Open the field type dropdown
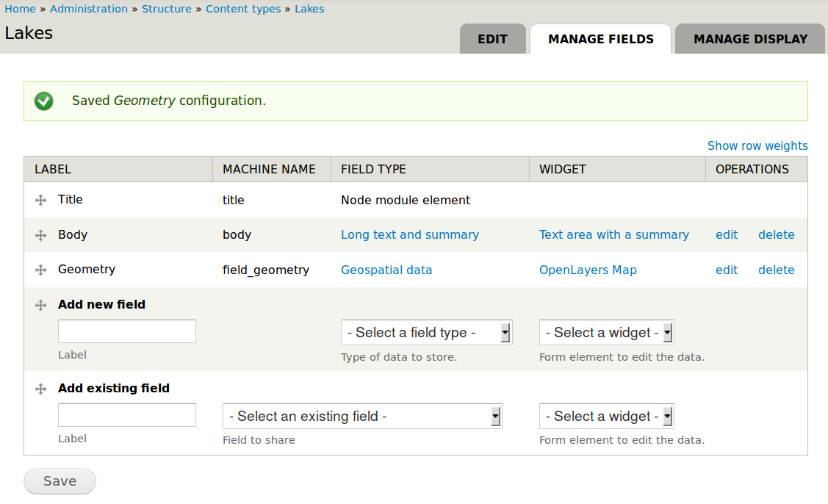Viewport: 828px width, 504px height. click(x=426, y=333)
